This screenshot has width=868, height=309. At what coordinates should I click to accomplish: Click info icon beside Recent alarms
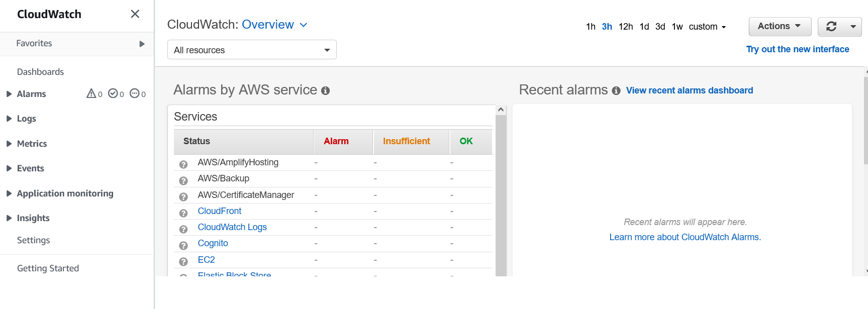(616, 91)
